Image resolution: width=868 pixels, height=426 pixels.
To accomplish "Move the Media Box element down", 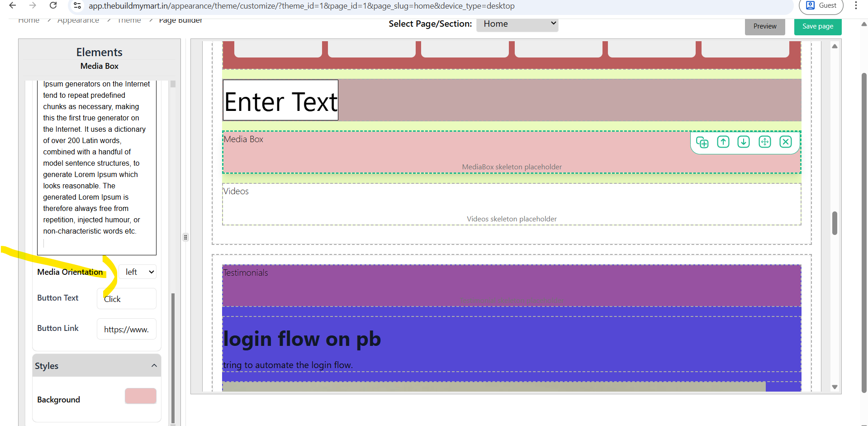I will coord(744,142).
